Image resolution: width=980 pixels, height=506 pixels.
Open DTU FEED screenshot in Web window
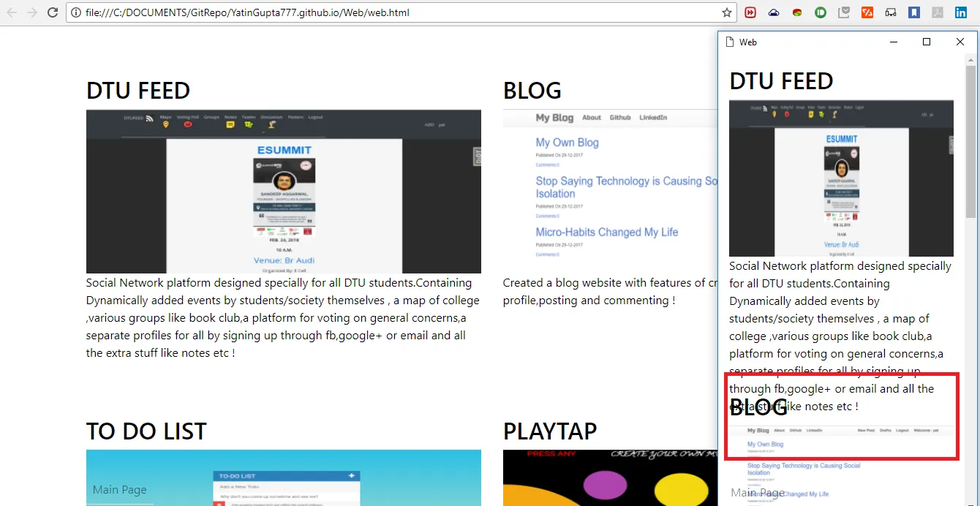(841, 178)
